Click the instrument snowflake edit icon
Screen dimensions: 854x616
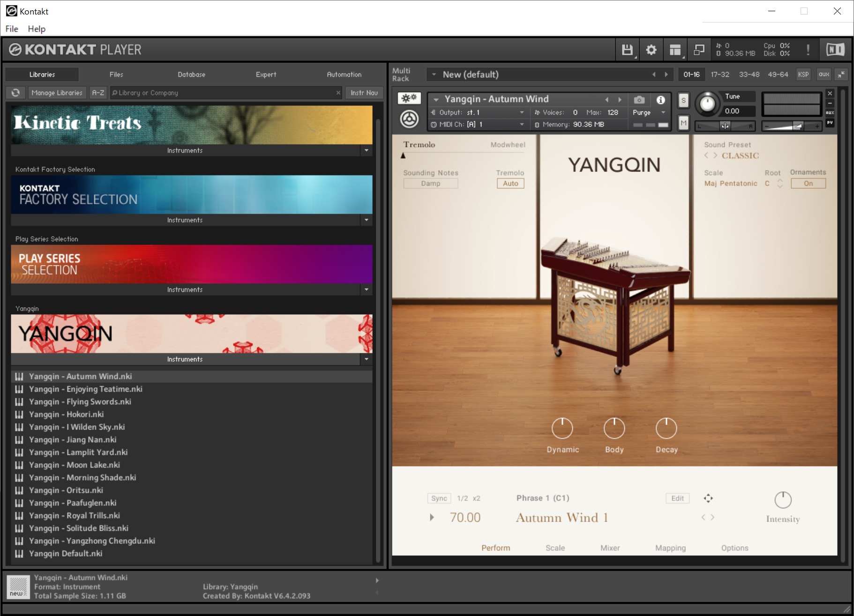click(x=409, y=98)
